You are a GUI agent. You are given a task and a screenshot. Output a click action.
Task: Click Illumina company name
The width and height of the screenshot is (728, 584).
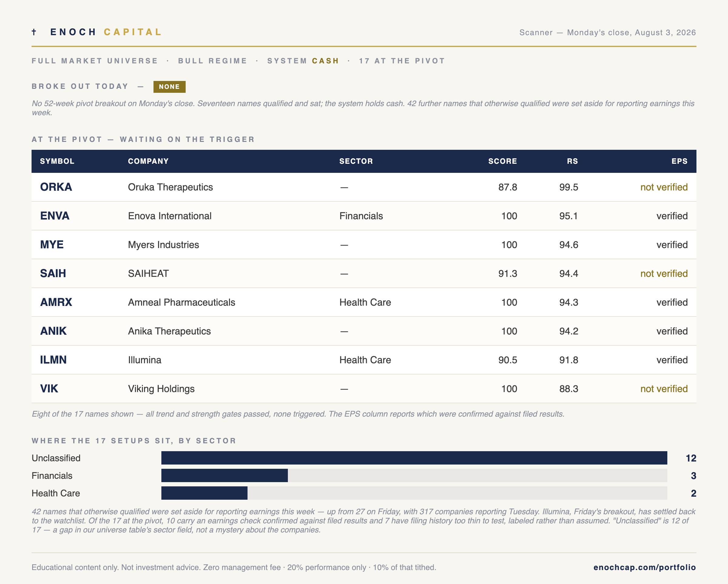[x=144, y=360]
